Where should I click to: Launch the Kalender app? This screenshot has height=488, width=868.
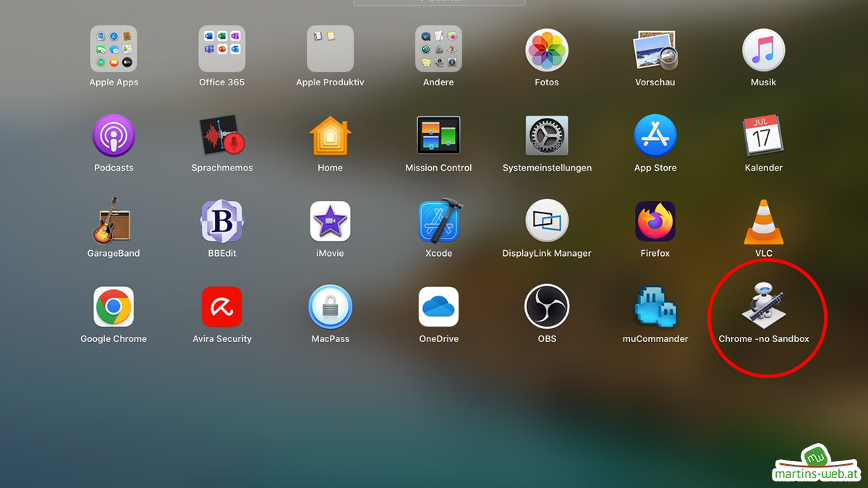coord(764,135)
